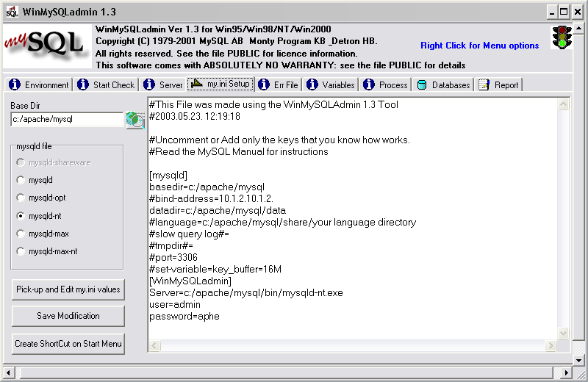
Task: Click Pick-up and Edit my.ini values button
Action: (68, 289)
